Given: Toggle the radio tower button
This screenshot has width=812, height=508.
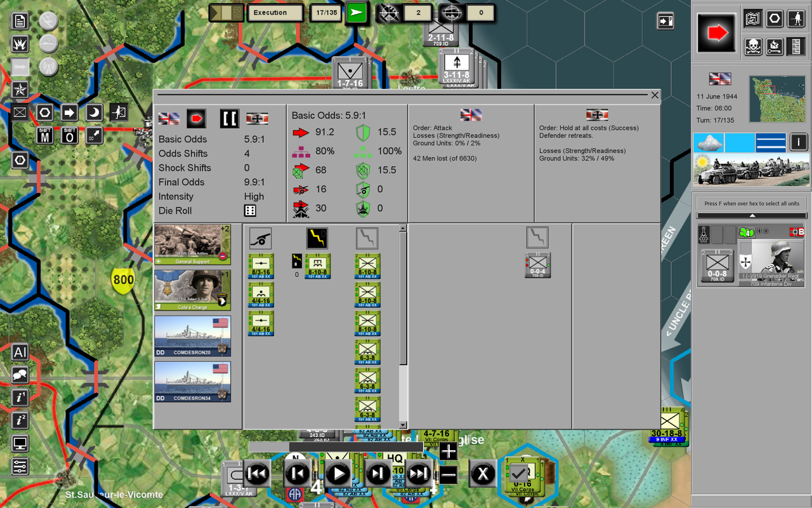Looking at the screenshot, I should pyautogui.click(x=49, y=67).
